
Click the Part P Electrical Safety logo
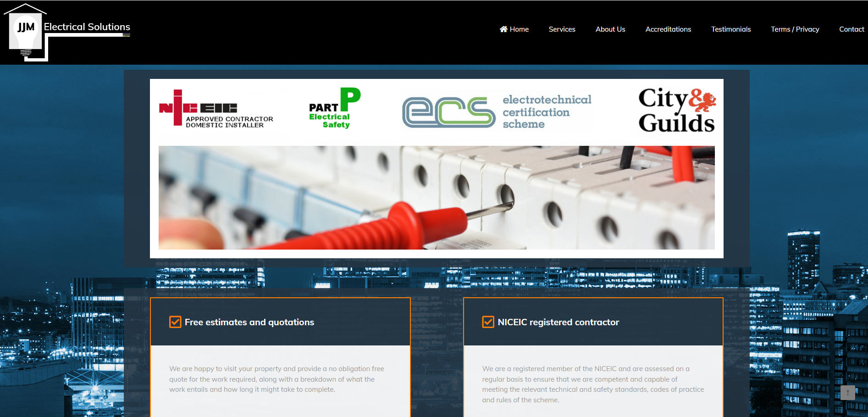[x=335, y=108]
